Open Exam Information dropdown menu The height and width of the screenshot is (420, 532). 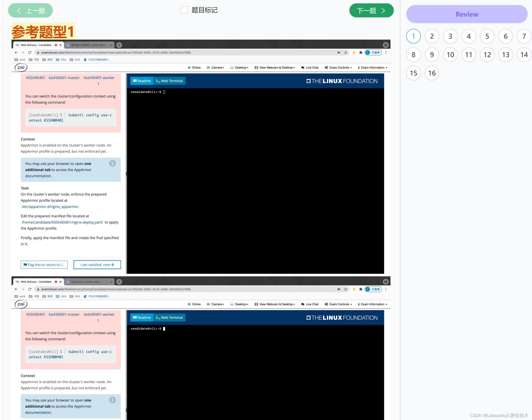pos(373,68)
